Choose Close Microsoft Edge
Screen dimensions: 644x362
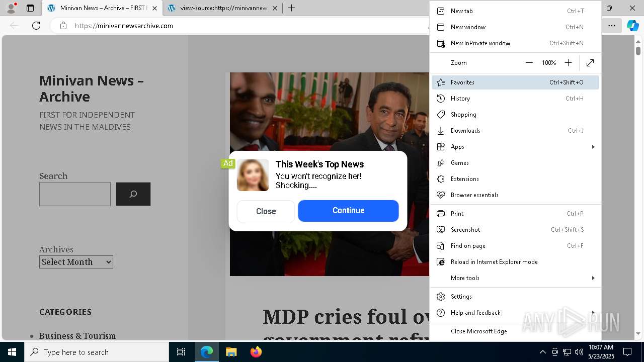tap(515, 331)
